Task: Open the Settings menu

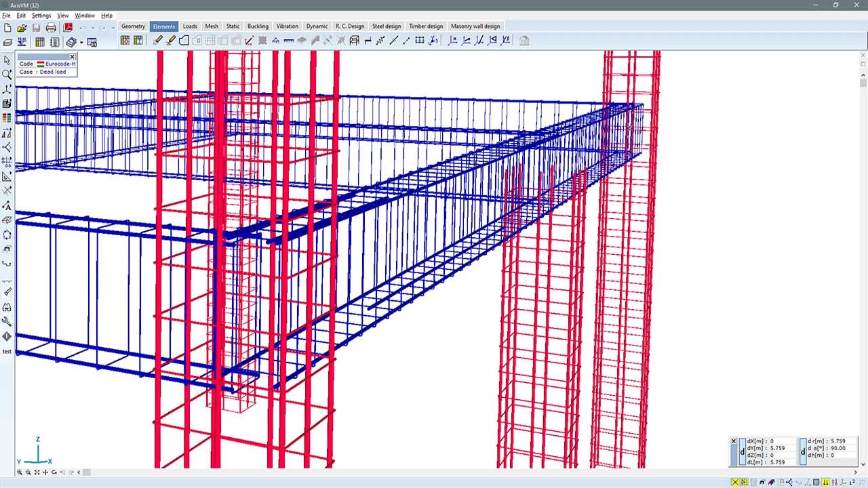Action: [x=41, y=16]
